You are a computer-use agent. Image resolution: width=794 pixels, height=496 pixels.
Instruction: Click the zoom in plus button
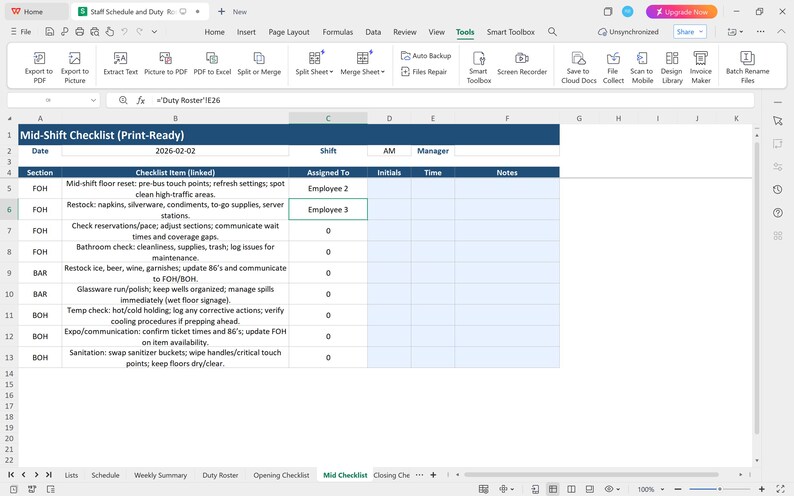click(x=761, y=489)
